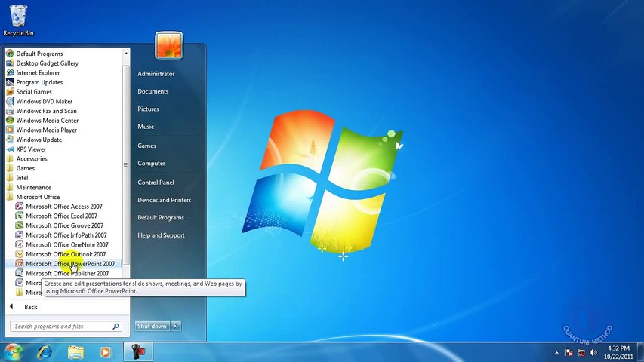The height and width of the screenshot is (362, 644).
Task: Click the Windows Update icon
Action: pyautogui.click(x=10, y=140)
